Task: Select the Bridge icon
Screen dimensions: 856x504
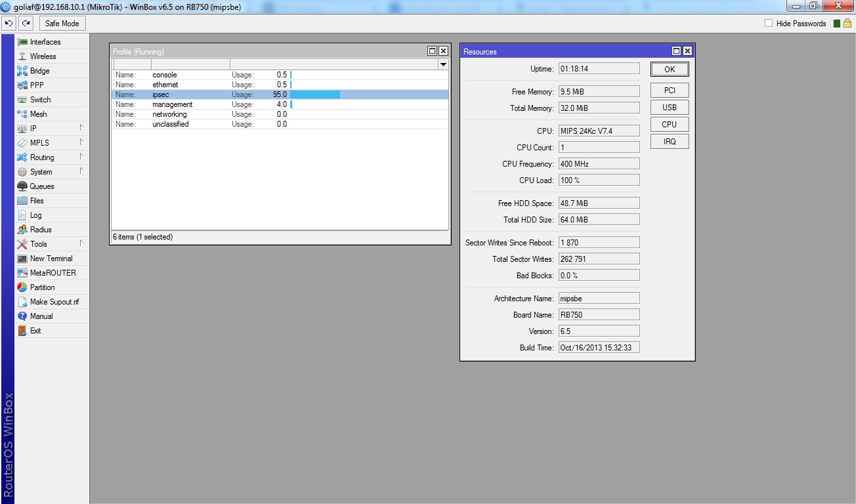Action: [x=22, y=71]
